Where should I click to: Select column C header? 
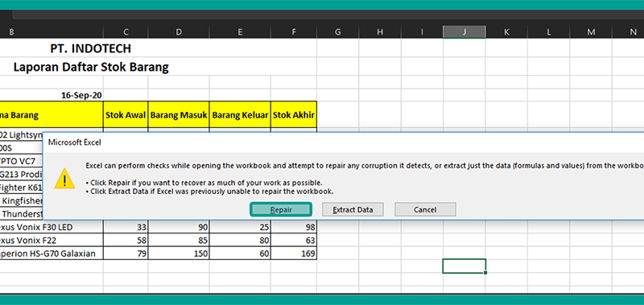(126, 32)
